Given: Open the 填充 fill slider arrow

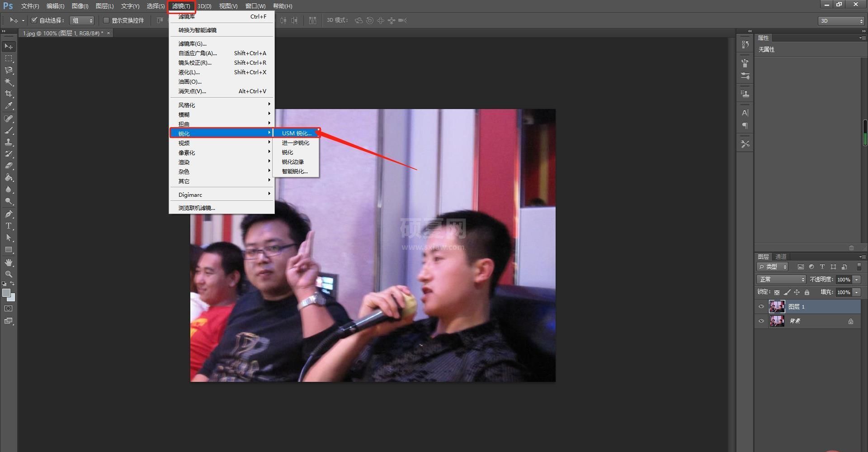Looking at the screenshot, I should (857, 292).
